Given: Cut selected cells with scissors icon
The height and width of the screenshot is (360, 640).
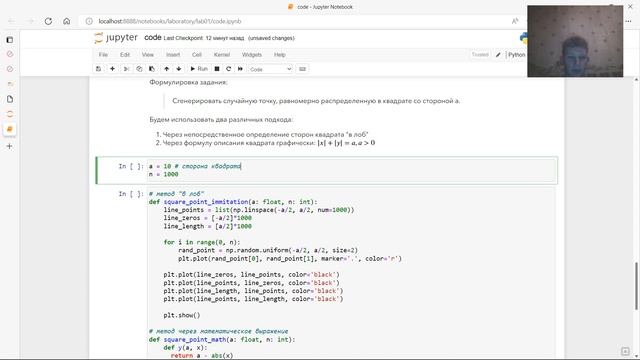Looking at the screenshot, I should (127, 69).
